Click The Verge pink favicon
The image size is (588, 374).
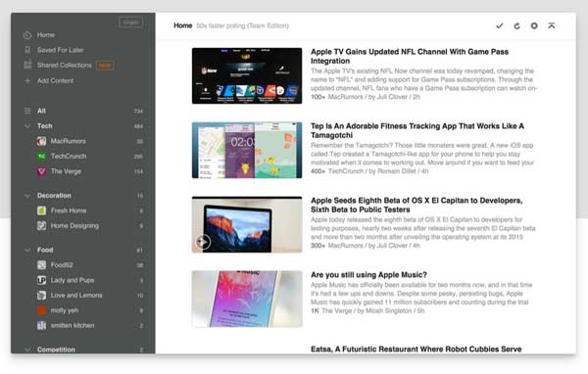pos(41,171)
